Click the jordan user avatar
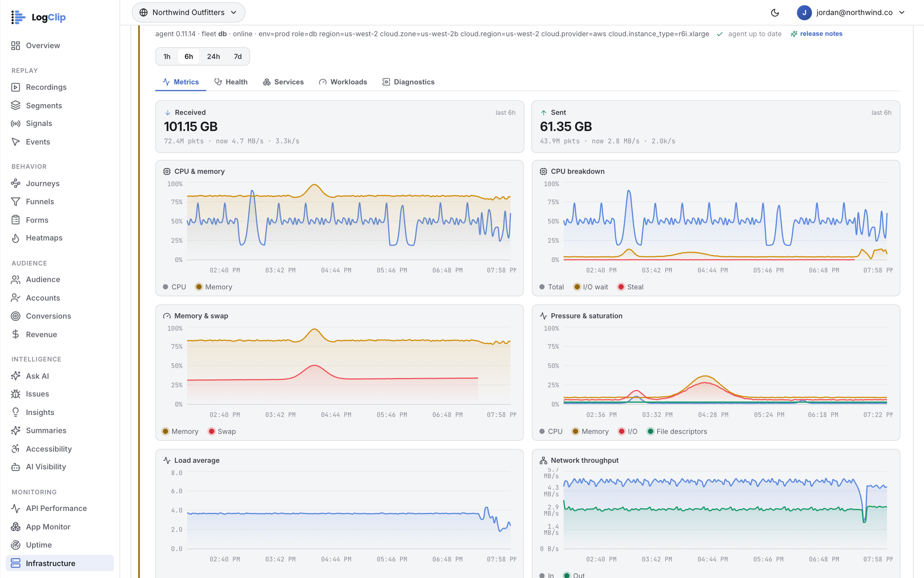Image resolution: width=924 pixels, height=578 pixels. pyautogui.click(x=804, y=13)
